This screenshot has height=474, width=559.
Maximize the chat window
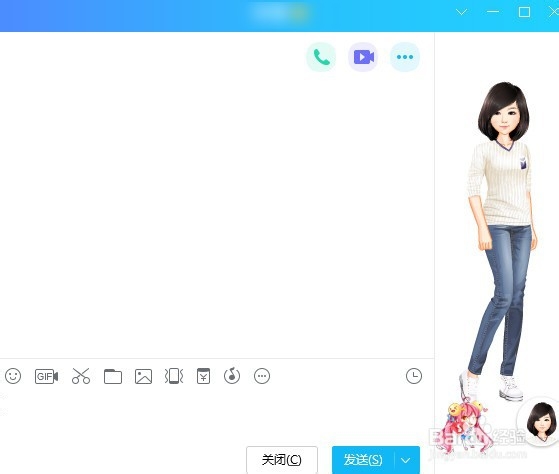click(524, 12)
